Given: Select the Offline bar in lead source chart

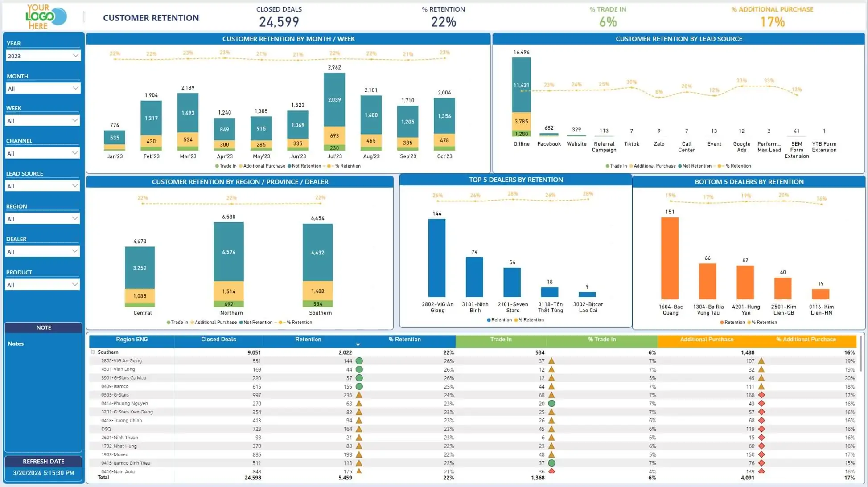Looking at the screenshot, I should (x=521, y=97).
